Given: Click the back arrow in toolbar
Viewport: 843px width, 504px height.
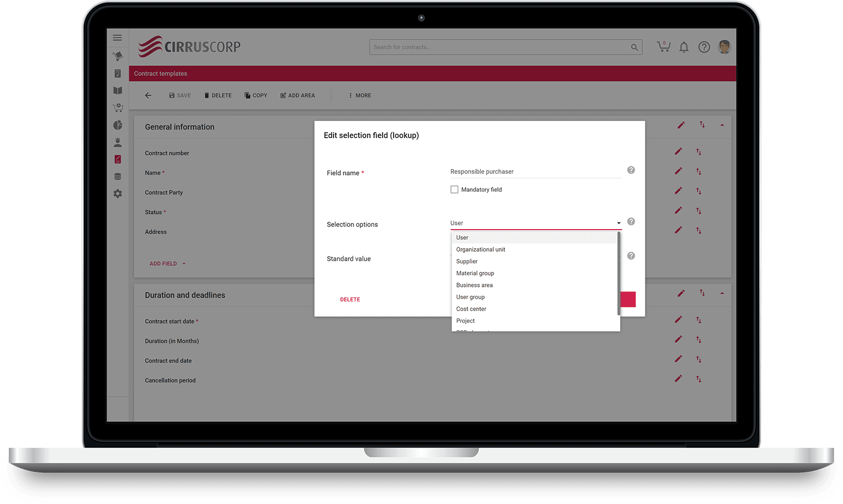Looking at the screenshot, I should (x=148, y=95).
